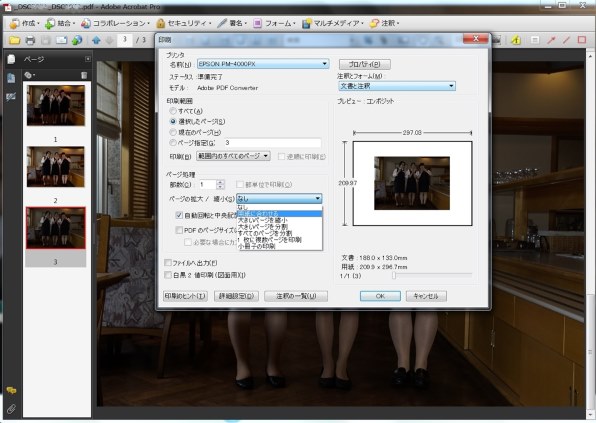Click the save disk icon in toolbar
596x423 pixels.
[x=46, y=40]
